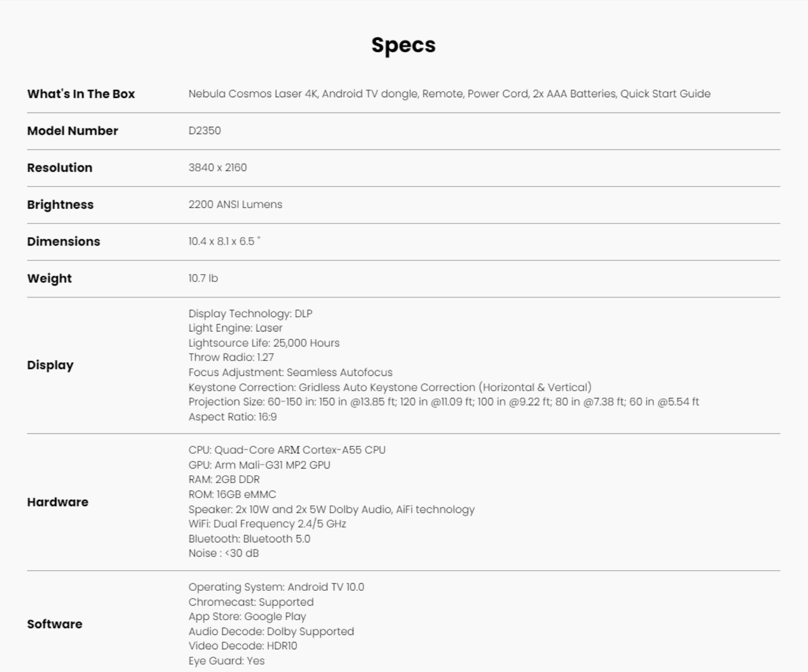The image size is (808, 672).
Task: Click the Display section label
Action: point(50,365)
